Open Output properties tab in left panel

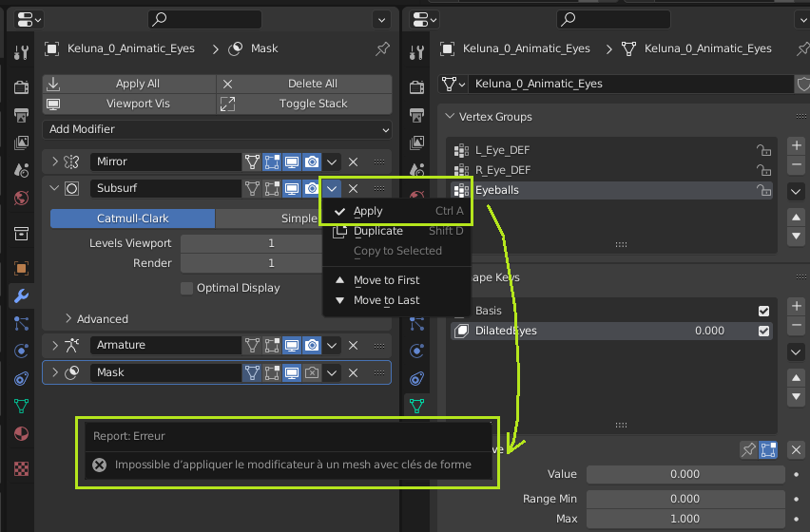(21, 115)
